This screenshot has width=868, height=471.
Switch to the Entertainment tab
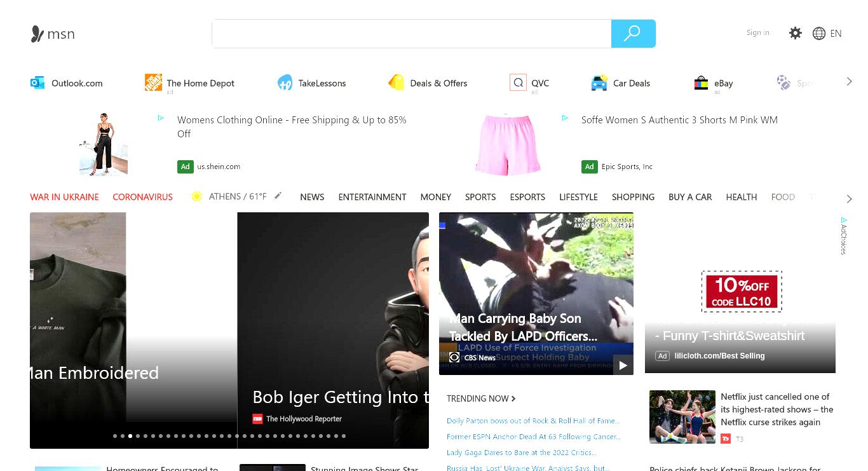point(372,197)
